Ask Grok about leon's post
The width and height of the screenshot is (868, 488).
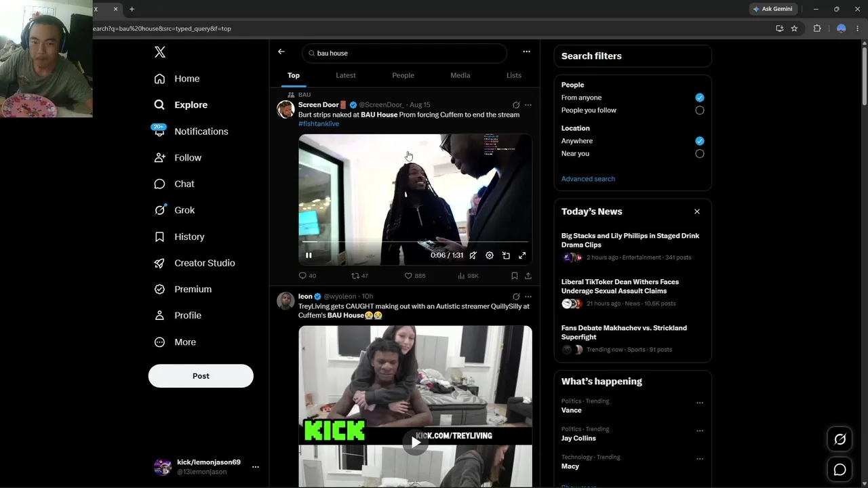516,297
